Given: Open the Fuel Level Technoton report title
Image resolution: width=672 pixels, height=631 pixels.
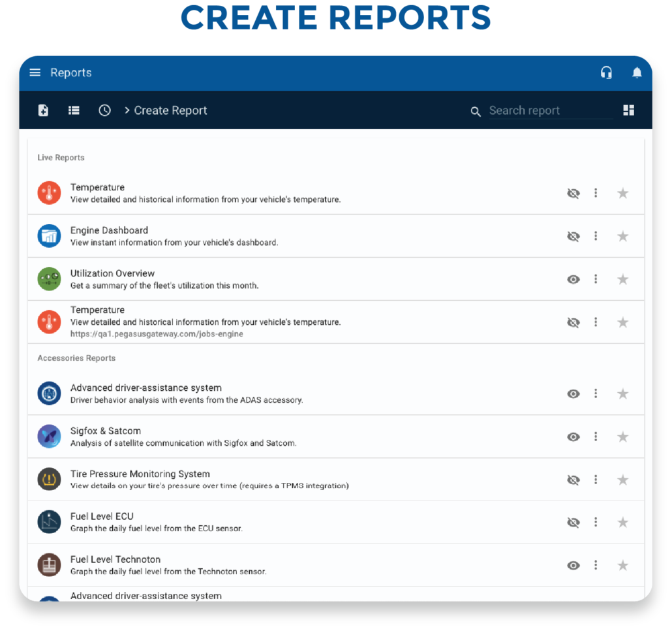Looking at the screenshot, I should coord(115,559).
